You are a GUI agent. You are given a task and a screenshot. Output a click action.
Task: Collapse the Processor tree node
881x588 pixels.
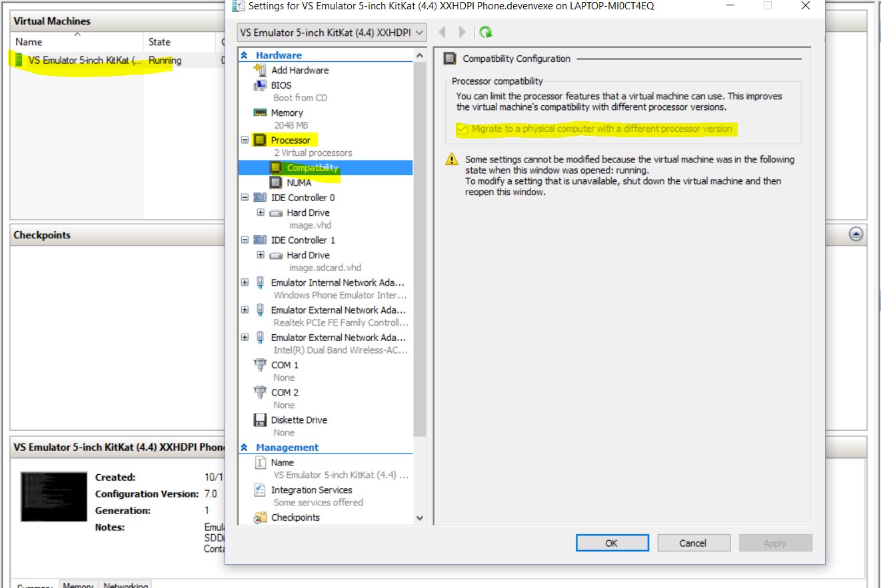pos(245,141)
